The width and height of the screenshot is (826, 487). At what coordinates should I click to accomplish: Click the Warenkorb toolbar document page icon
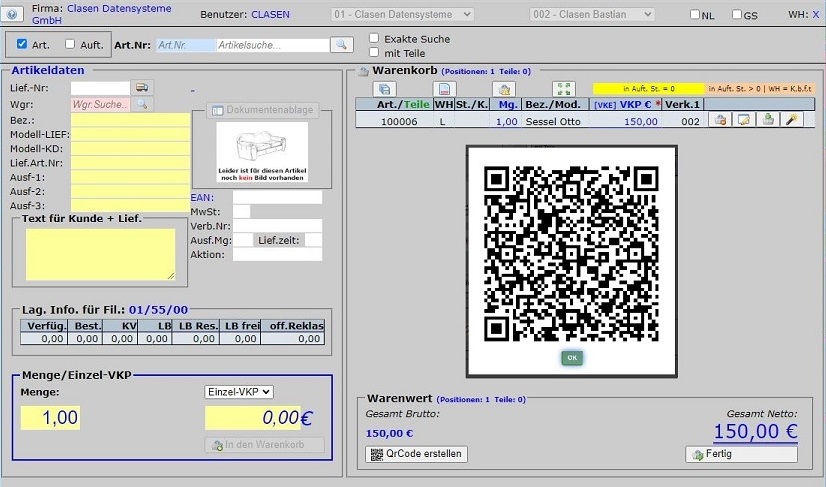(x=444, y=89)
